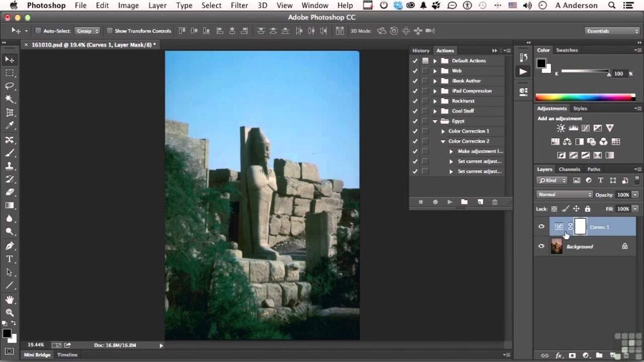Click the Brightness/Contrast adjustment icon
The image size is (644, 362).
point(560,128)
